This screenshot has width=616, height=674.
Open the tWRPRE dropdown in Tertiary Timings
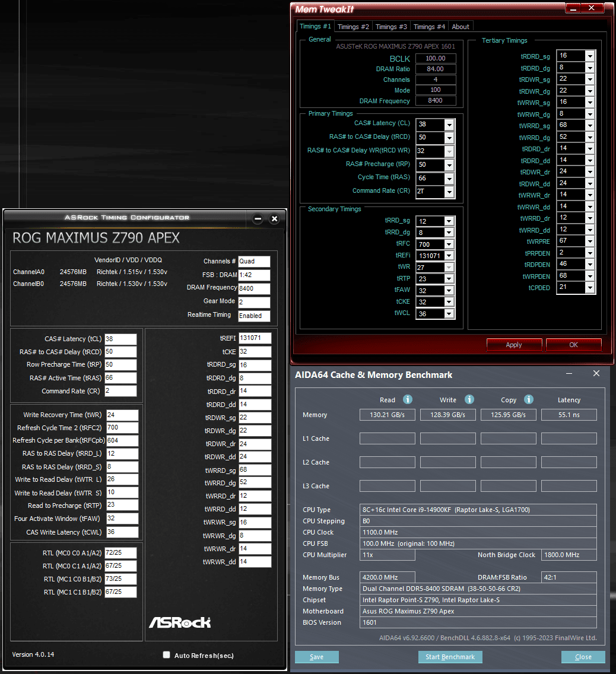(x=590, y=241)
